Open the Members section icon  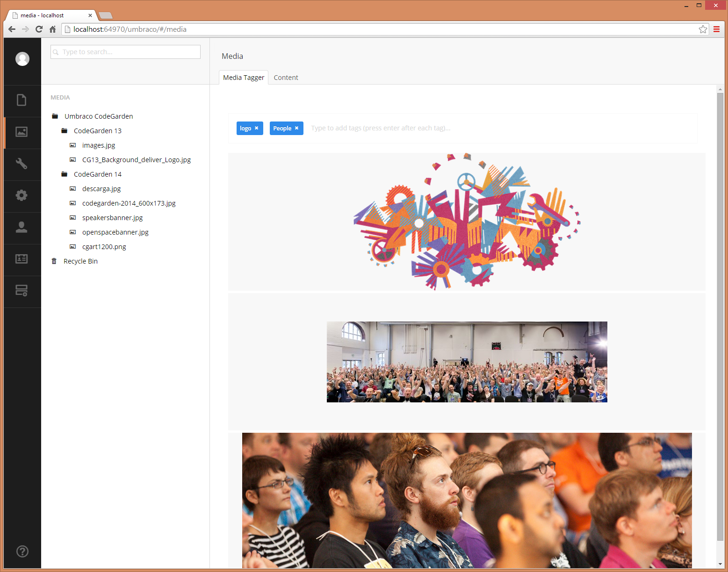tap(22, 259)
